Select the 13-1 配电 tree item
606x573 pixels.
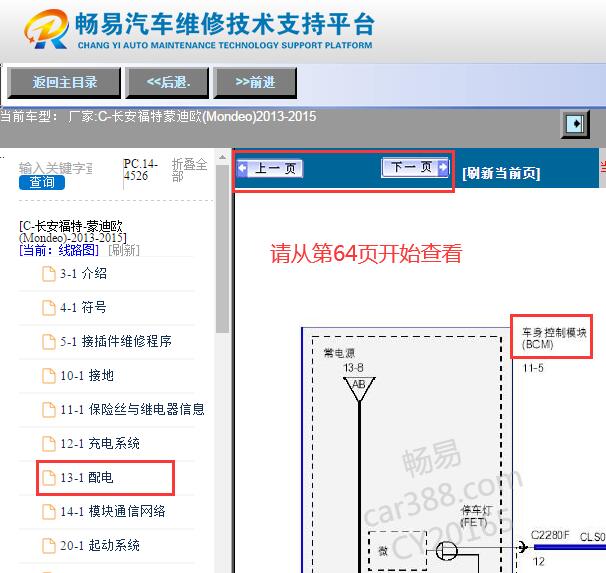[87, 478]
